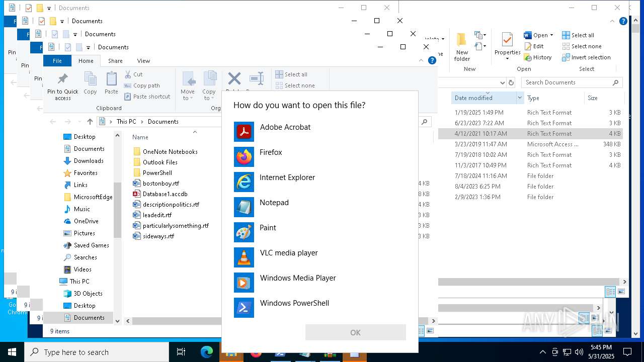Click History in back window ribbon
The image size is (644, 362).
tap(538, 57)
